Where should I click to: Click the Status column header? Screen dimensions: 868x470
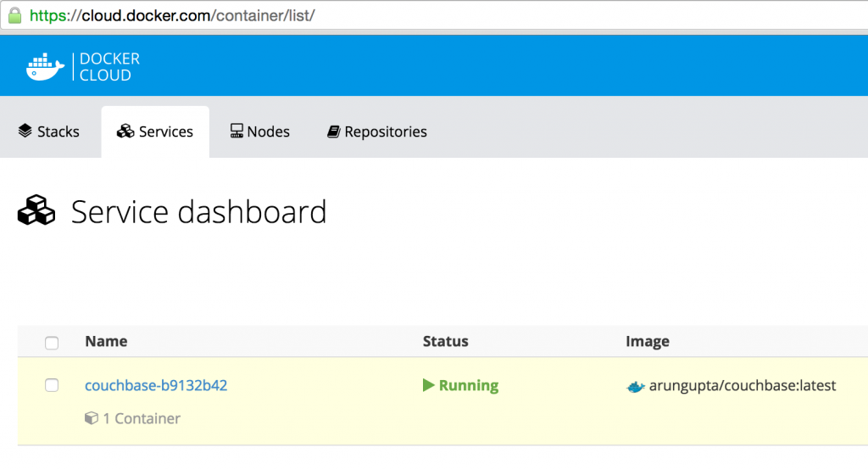pyautogui.click(x=446, y=341)
